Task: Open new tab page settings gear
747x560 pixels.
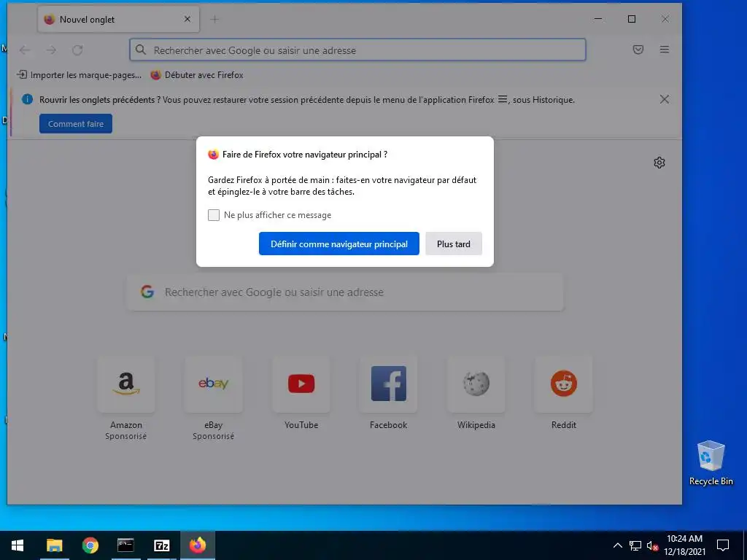Action: coord(659,163)
